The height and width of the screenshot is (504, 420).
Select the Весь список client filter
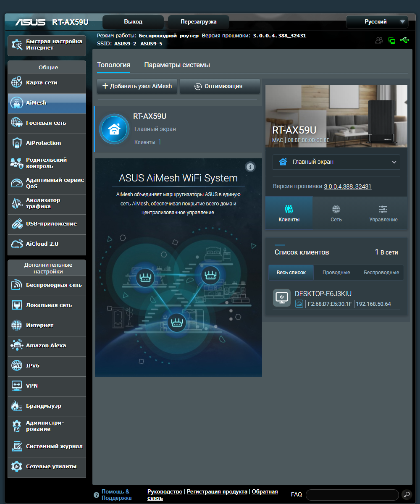pyautogui.click(x=291, y=273)
